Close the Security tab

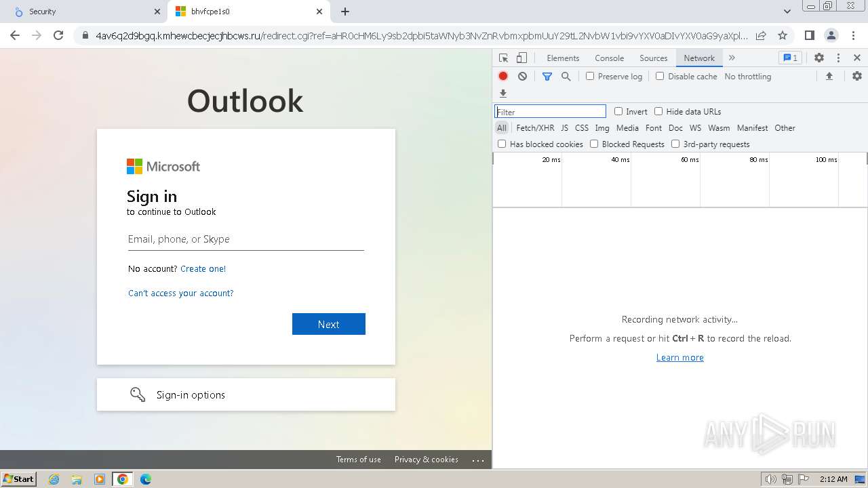(x=157, y=12)
